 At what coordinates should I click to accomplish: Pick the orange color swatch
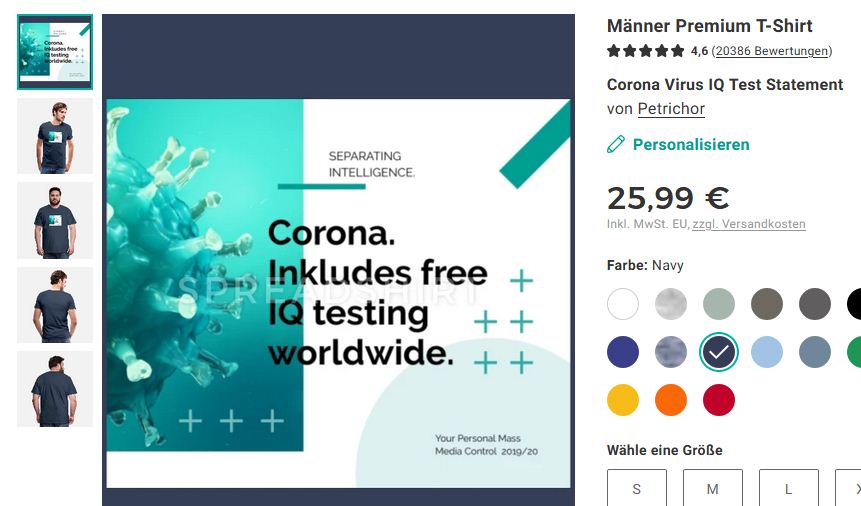click(x=670, y=399)
